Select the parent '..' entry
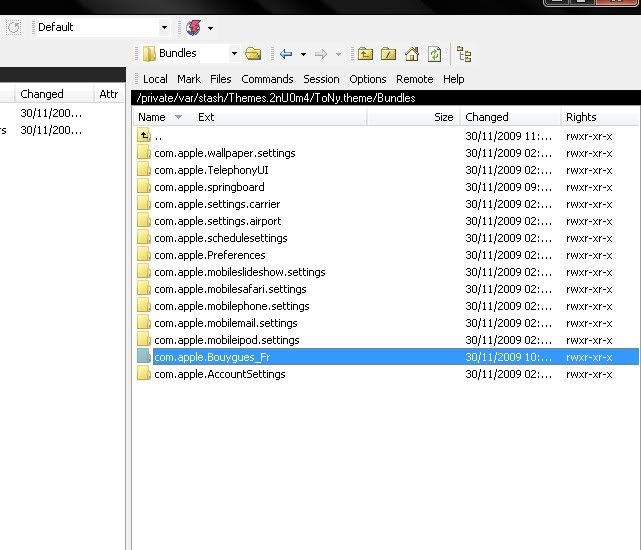This screenshot has height=550, width=641. (158, 136)
